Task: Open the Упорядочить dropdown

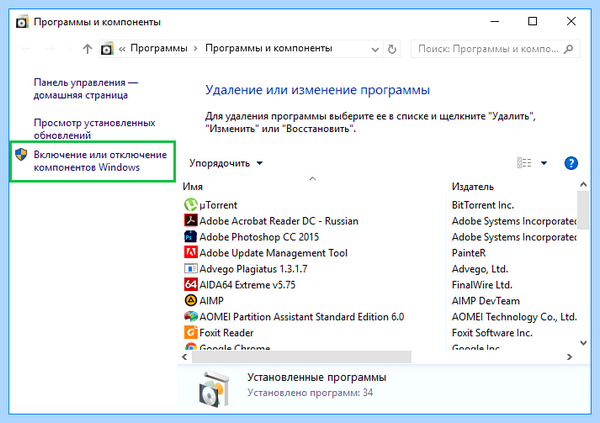Action: pos(226,163)
